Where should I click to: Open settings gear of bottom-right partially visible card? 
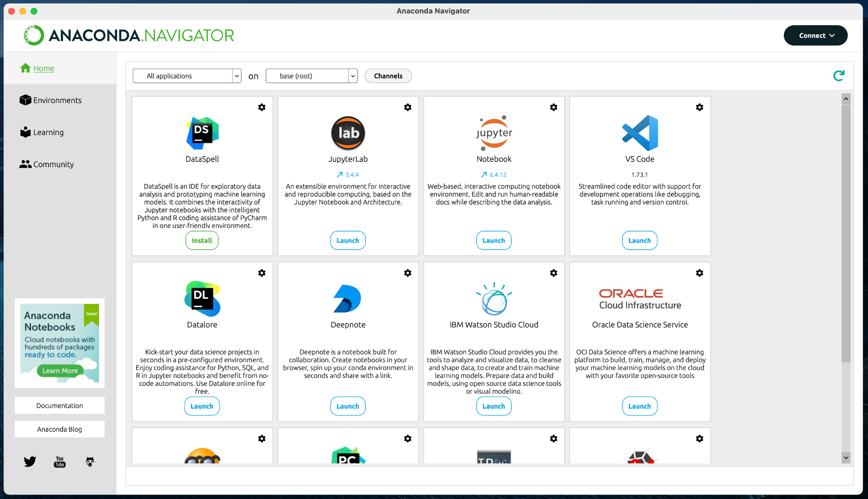(x=699, y=439)
